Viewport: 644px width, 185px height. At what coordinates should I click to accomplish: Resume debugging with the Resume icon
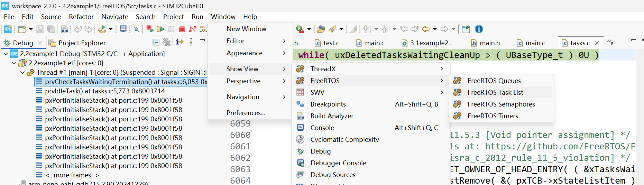(160, 29)
